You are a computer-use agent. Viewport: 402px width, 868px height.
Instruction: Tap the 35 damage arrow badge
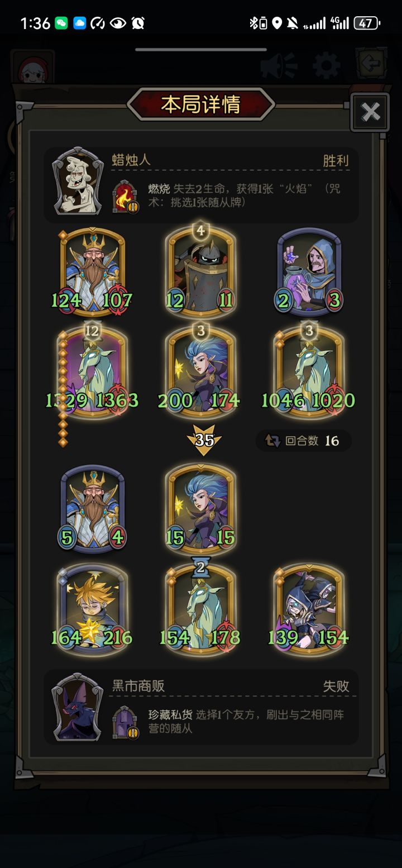204,440
